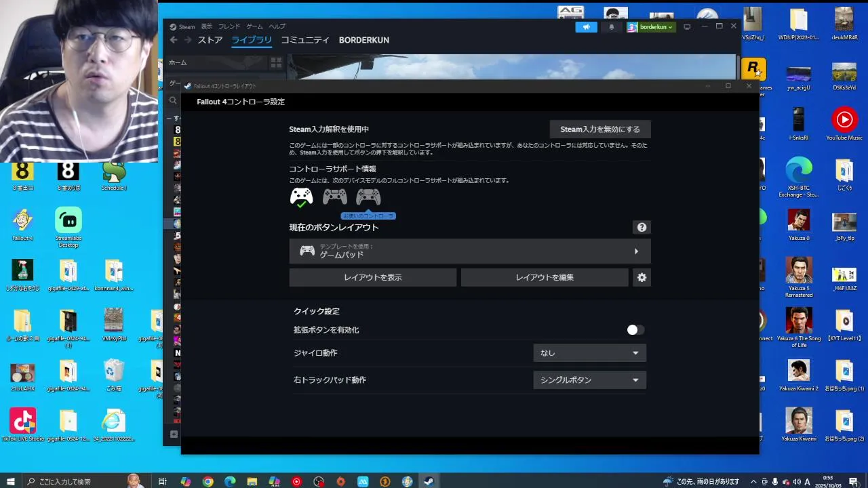Show hidden system tray icons chevron

[x=753, y=481]
